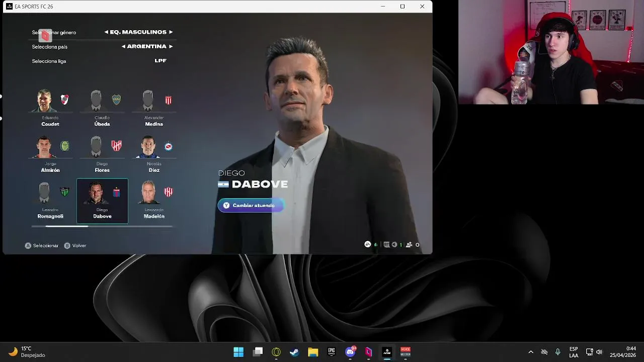Click the Unión crest beside Madelón

pos(169,192)
